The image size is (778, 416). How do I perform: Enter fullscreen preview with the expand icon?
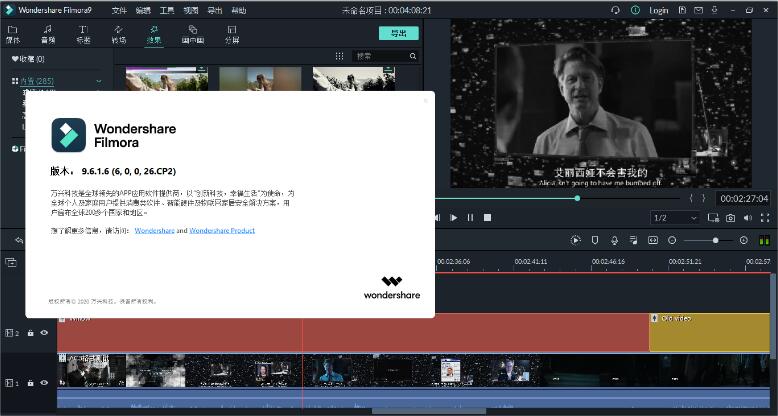765,217
